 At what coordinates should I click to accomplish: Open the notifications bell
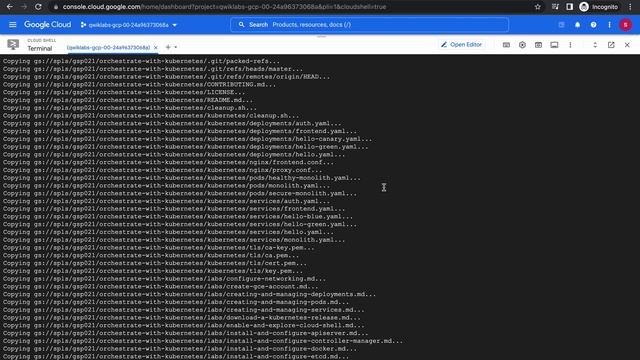click(x=578, y=25)
